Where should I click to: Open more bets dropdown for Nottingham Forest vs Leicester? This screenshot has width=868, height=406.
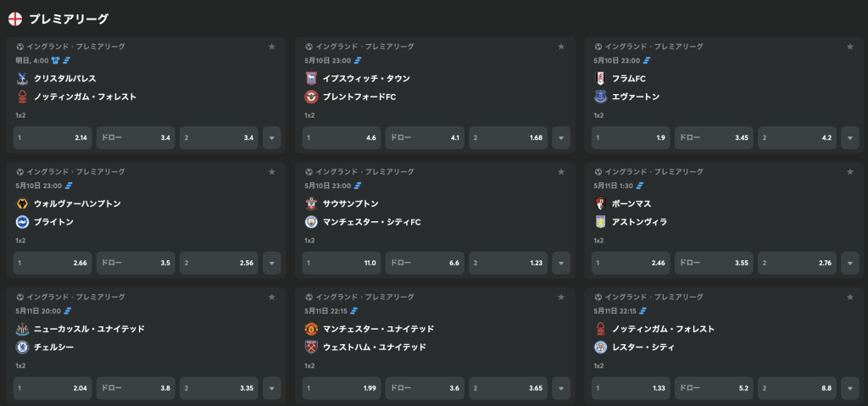click(x=850, y=388)
